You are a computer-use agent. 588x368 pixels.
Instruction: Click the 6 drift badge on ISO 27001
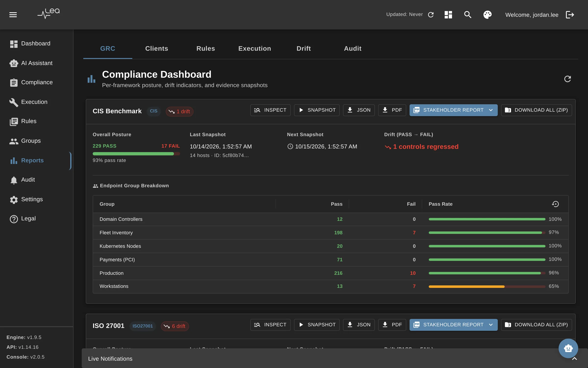click(x=175, y=326)
